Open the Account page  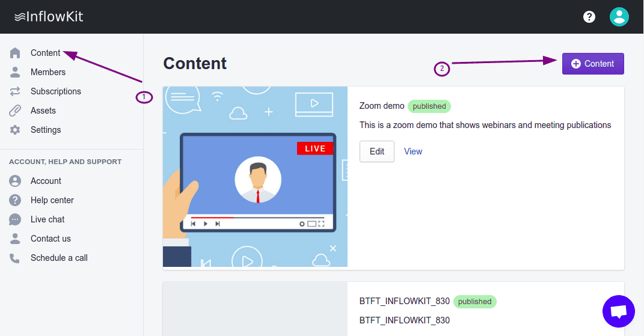46,181
